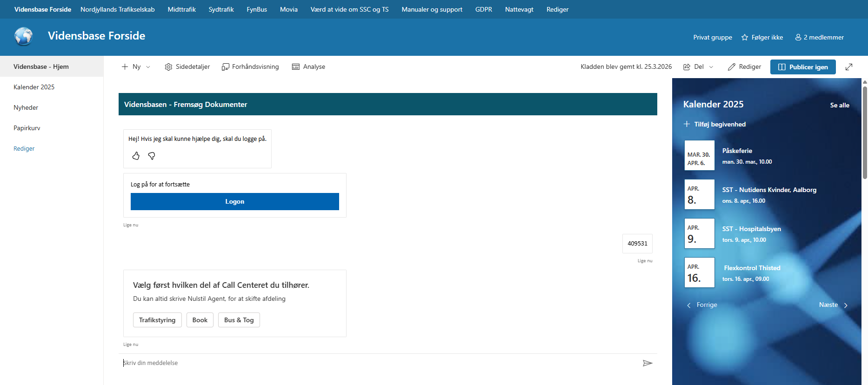Expand page to full screen icon
Viewport: 868px width, 385px height.
click(x=849, y=67)
